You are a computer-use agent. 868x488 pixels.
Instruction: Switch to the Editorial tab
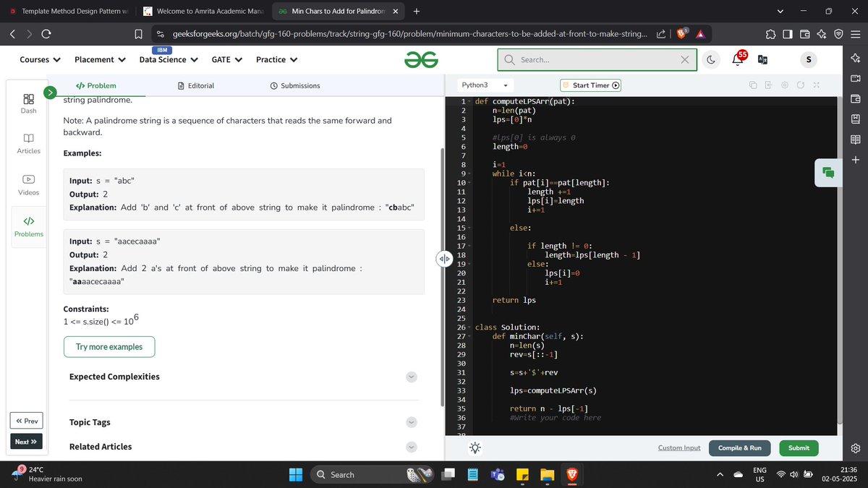click(196, 85)
